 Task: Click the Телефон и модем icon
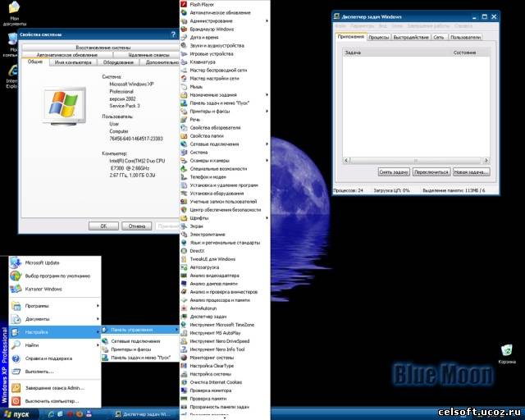click(x=184, y=177)
